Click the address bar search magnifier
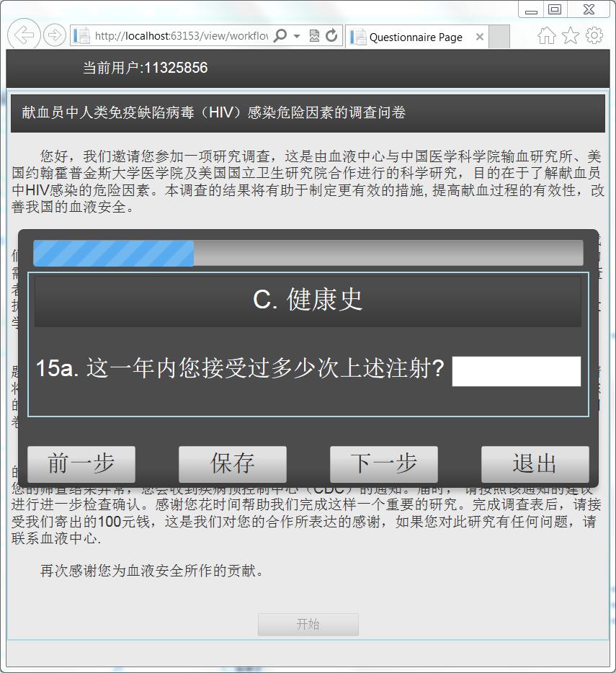The height and width of the screenshot is (673, 616). tap(280, 35)
